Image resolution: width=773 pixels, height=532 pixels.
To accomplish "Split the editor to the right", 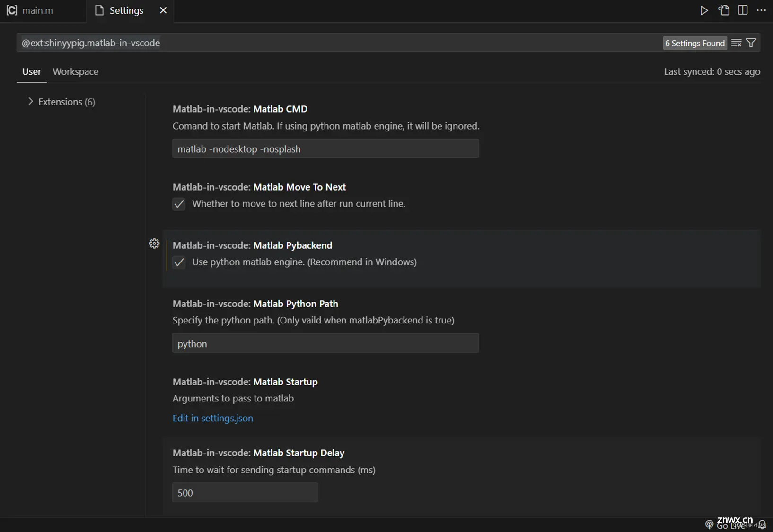I will (743, 10).
